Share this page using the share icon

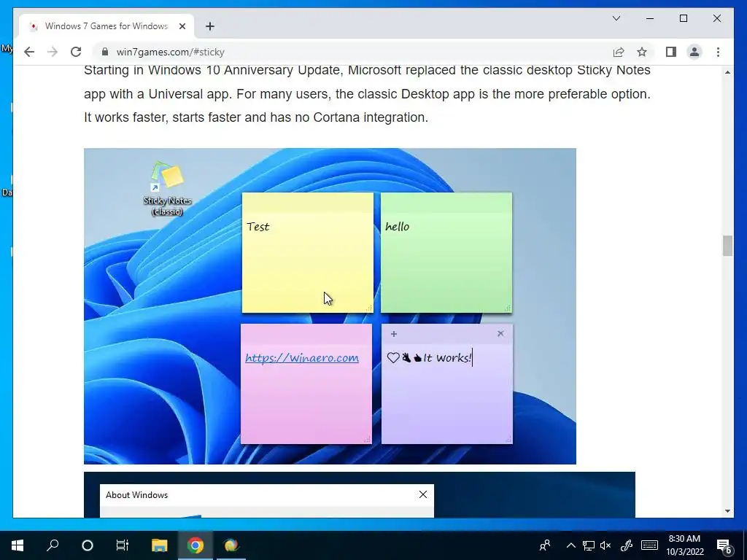click(619, 52)
